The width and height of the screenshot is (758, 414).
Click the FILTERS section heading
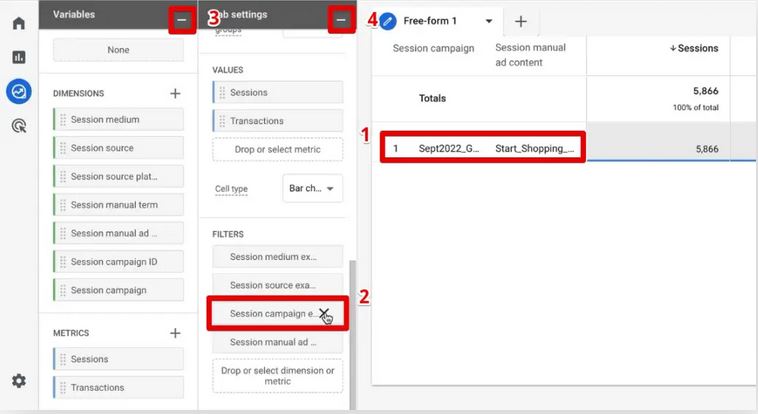tap(228, 234)
